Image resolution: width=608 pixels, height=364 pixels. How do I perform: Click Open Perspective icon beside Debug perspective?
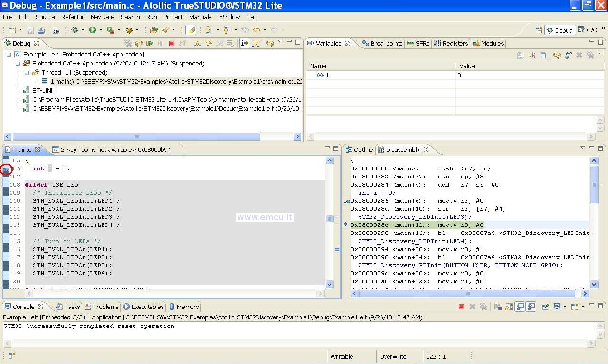pos(539,30)
